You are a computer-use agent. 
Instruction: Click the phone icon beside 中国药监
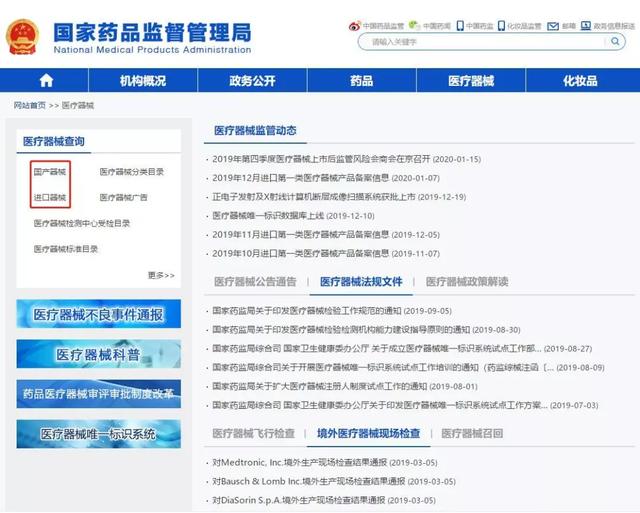460,26
